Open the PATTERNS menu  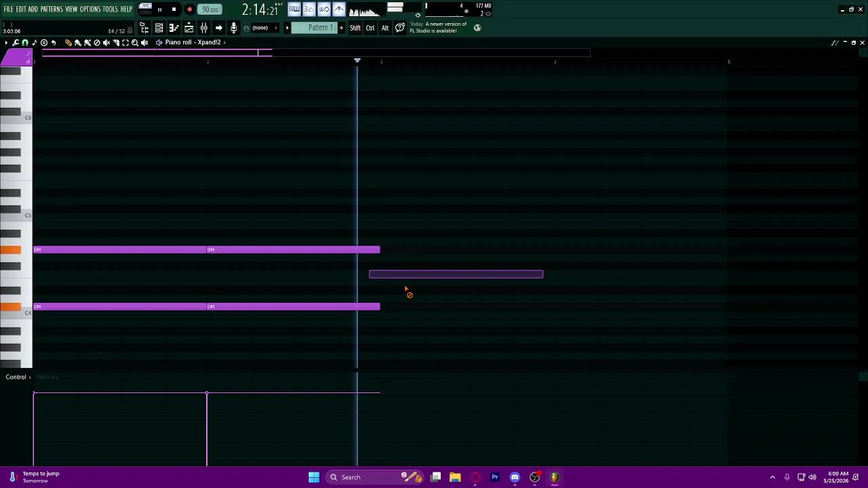[x=52, y=9]
